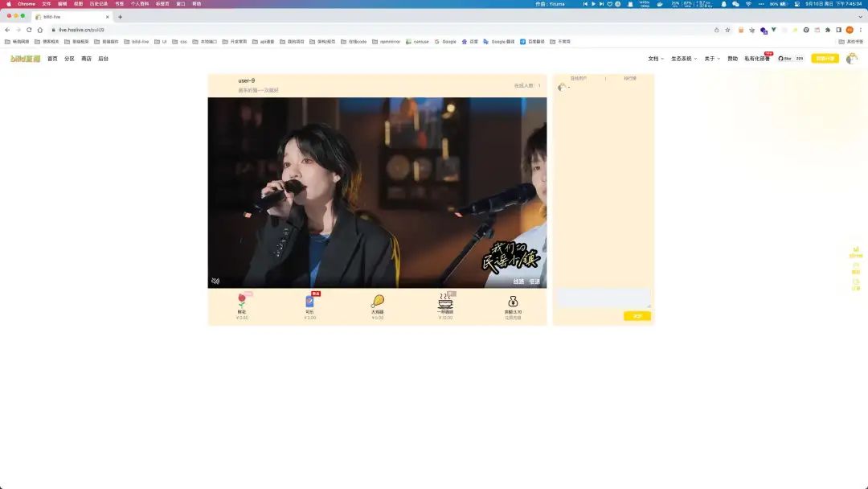Send the chicken drumstick gift (大鸡腿)

pyautogui.click(x=377, y=302)
